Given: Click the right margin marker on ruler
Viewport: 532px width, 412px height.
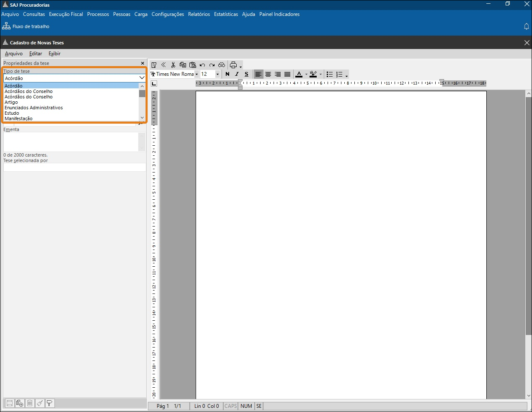Looking at the screenshot, I should point(442,81).
